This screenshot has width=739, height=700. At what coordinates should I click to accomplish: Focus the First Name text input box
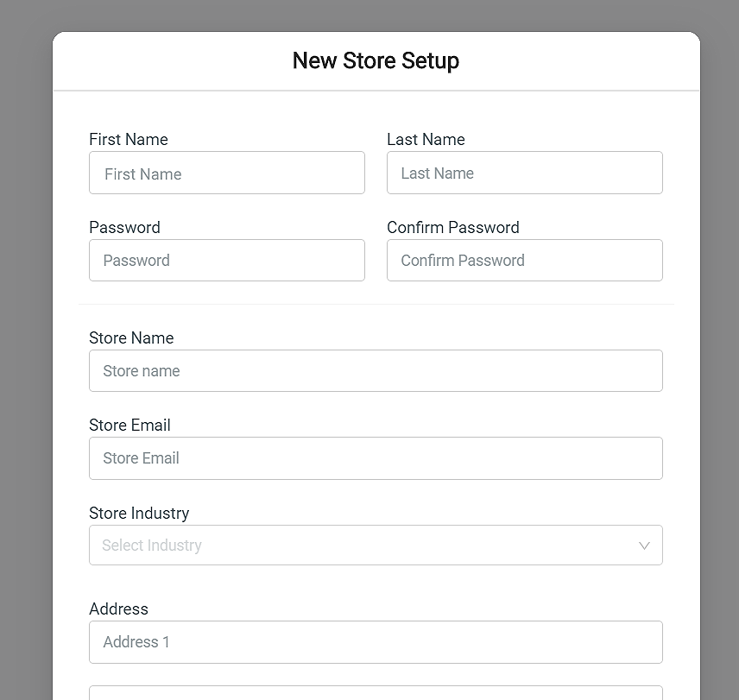click(227, 173)
